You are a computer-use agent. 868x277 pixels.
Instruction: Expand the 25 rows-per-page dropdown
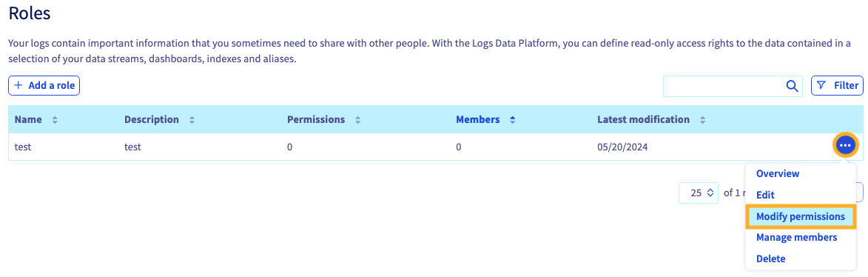(x=699, y=193)
